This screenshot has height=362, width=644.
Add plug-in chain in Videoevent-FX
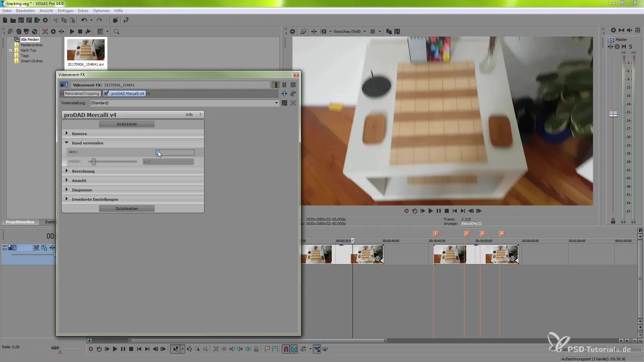[284, 94]
